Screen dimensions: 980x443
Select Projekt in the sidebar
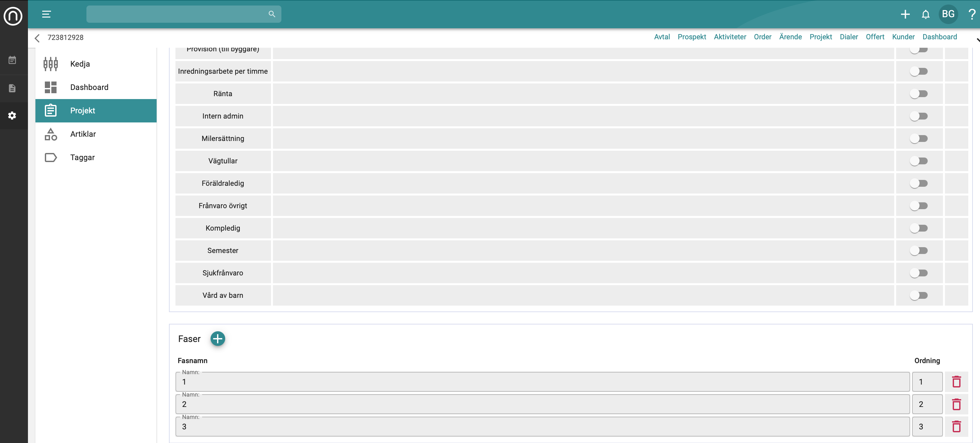point(96,111)
